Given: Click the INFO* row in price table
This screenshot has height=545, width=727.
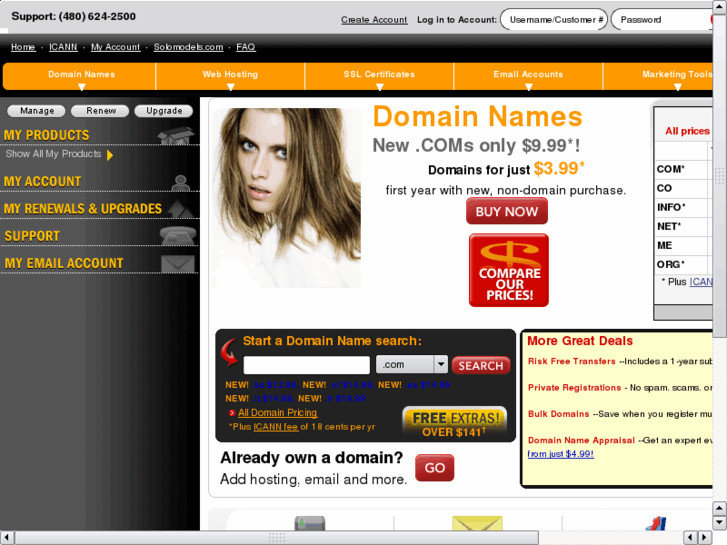Looking at the screenshot, I should click(683, 207).
